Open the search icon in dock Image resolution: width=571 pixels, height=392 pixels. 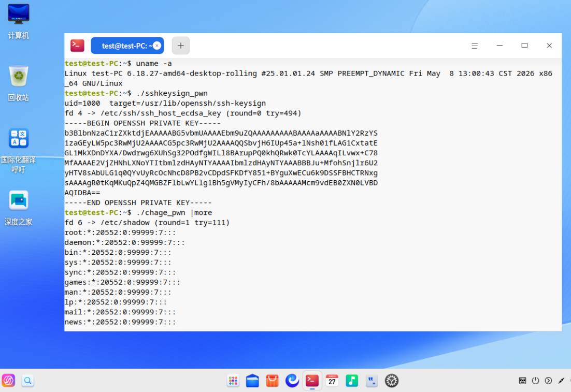click(x=27, y=381)
